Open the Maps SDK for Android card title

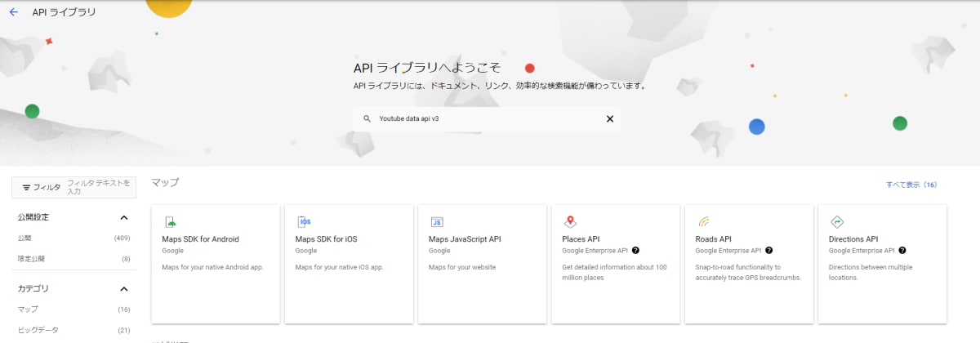[200, 239]
